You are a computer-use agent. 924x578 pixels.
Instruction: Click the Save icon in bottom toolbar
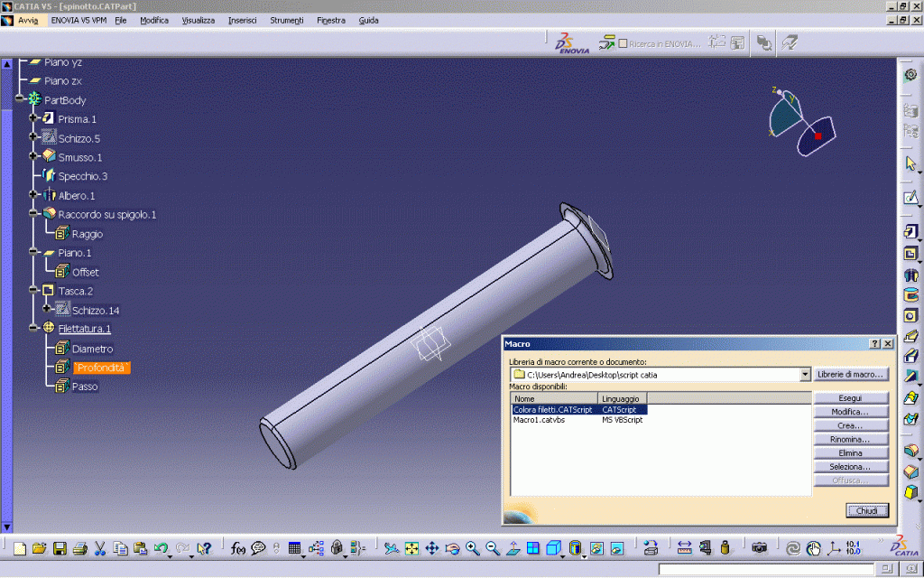60,548
